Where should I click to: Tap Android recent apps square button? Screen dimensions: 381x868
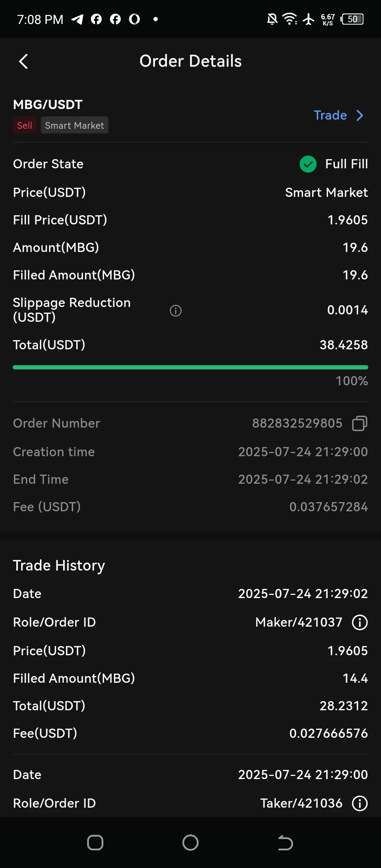pos(95,843)
